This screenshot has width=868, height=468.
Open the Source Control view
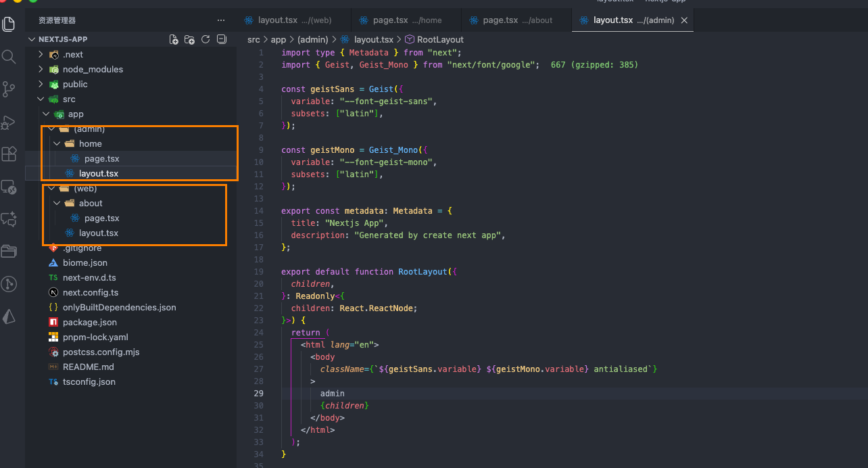point(9,89)
